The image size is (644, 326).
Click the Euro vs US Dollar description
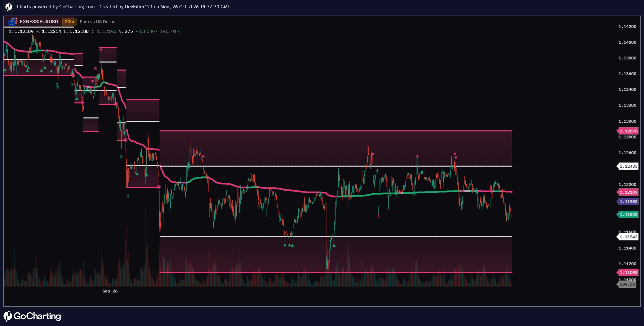pos(97,22)
